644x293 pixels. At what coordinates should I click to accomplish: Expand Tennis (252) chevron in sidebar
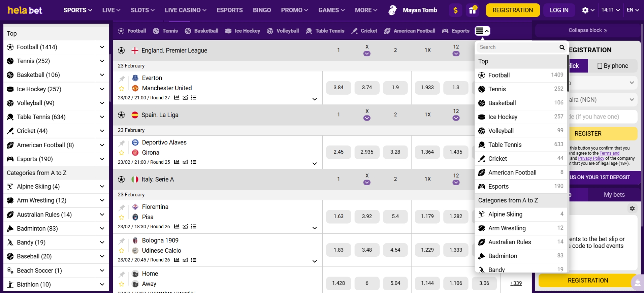(x=102, y=61)
